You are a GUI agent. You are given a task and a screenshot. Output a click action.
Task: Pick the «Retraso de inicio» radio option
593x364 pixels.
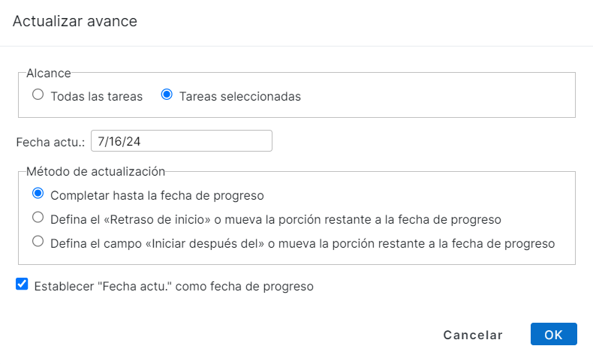click(38, 218)
